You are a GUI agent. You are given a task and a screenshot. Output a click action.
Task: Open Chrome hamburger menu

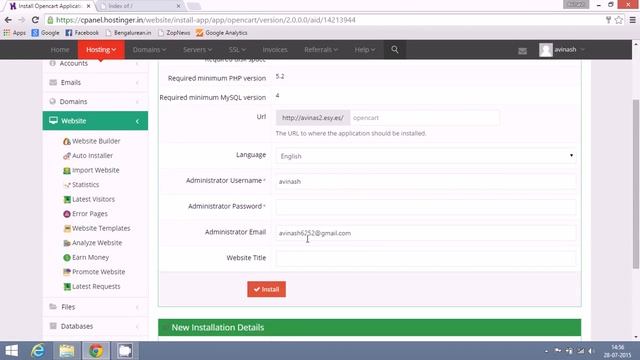point(632,20)
